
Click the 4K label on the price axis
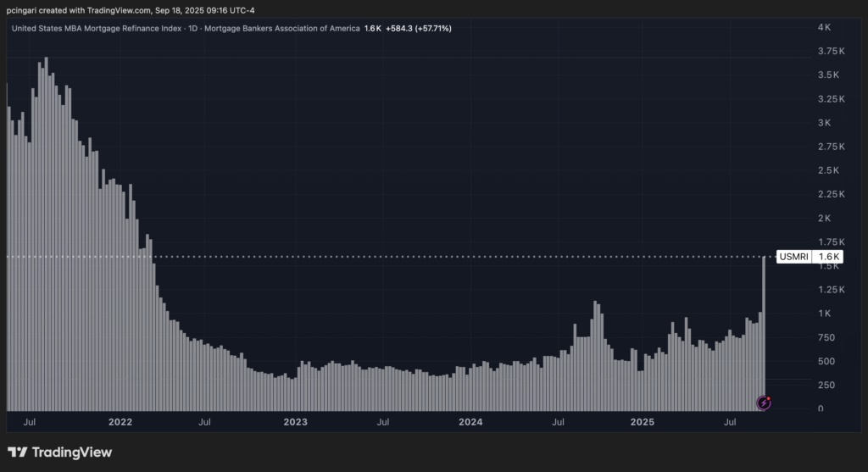[x=824, y=28]
